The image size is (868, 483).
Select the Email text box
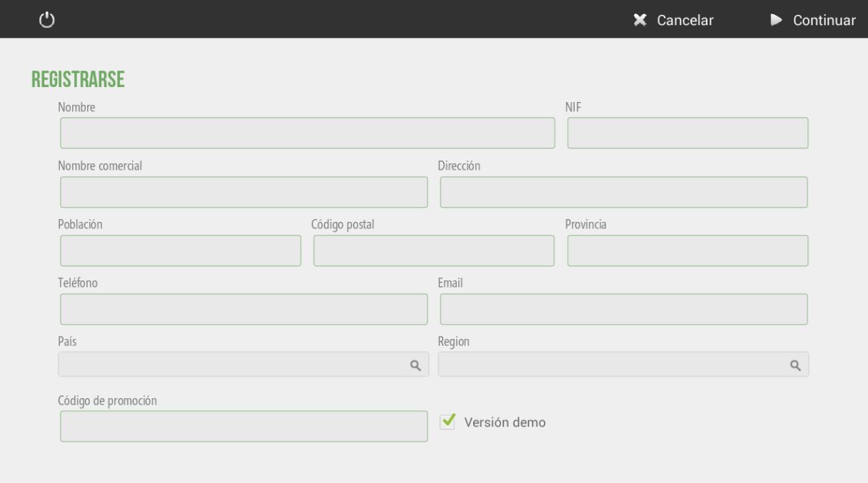tap(624, 309)
